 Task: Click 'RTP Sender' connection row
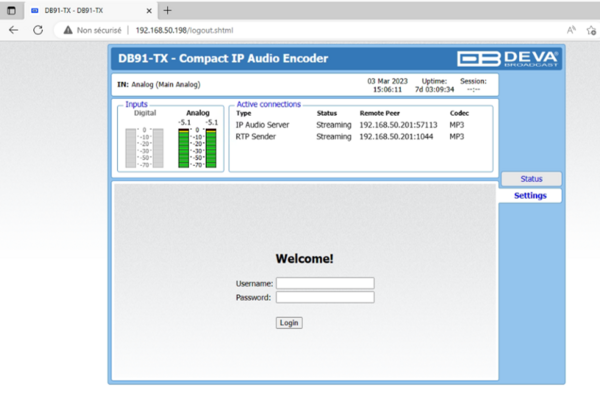[x=350, y=137]
